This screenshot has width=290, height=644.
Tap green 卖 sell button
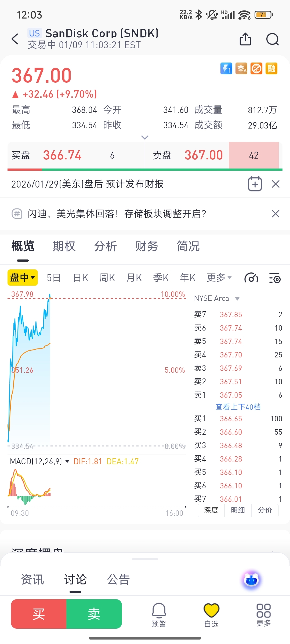click(94, 614)
